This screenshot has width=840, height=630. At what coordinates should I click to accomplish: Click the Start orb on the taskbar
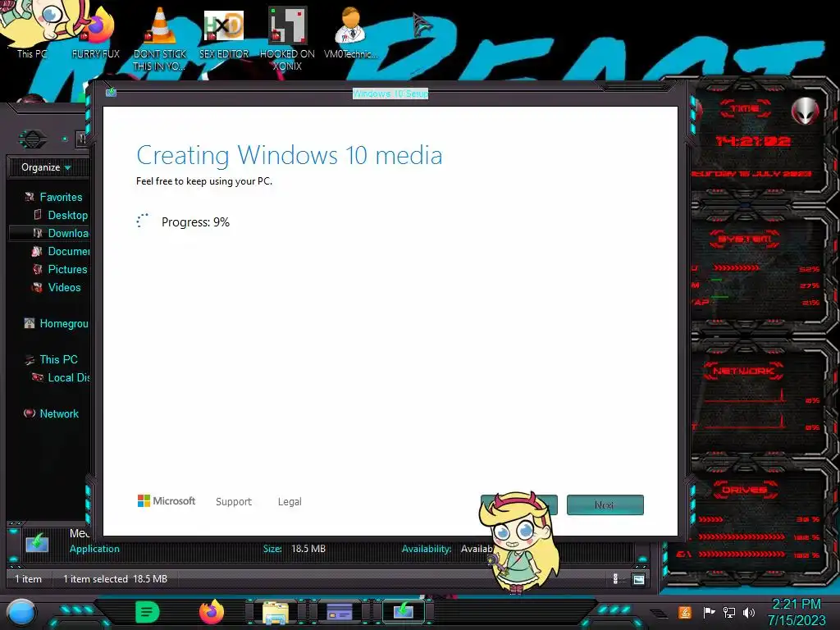pyautogui.click(x=21, y=612)
